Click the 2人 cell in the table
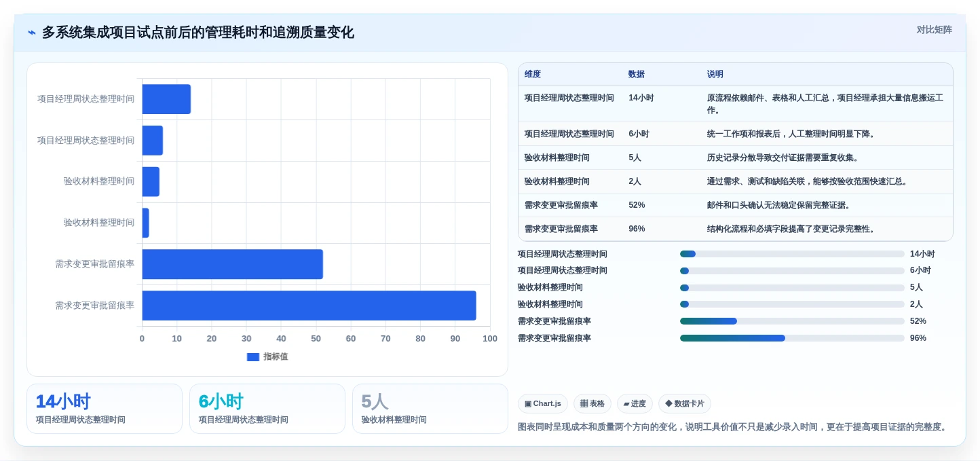The width and height of the screenshot is (980, 461). coord(635,181)
